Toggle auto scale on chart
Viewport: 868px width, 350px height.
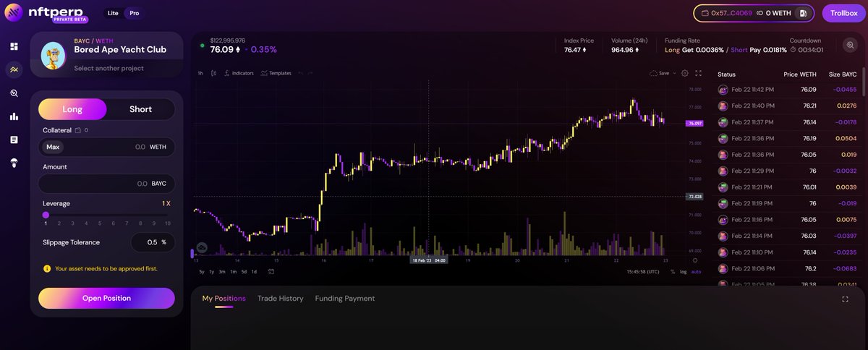tap(696, 272)
